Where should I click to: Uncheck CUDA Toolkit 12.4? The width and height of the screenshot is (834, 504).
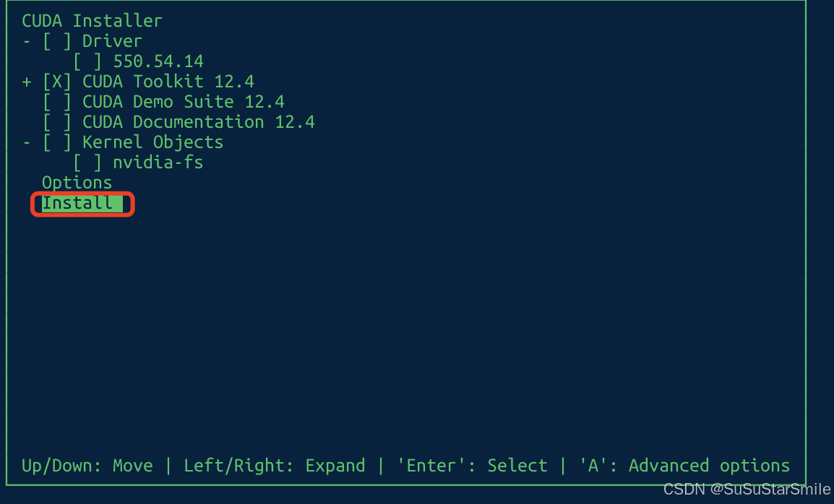(55, 81)
